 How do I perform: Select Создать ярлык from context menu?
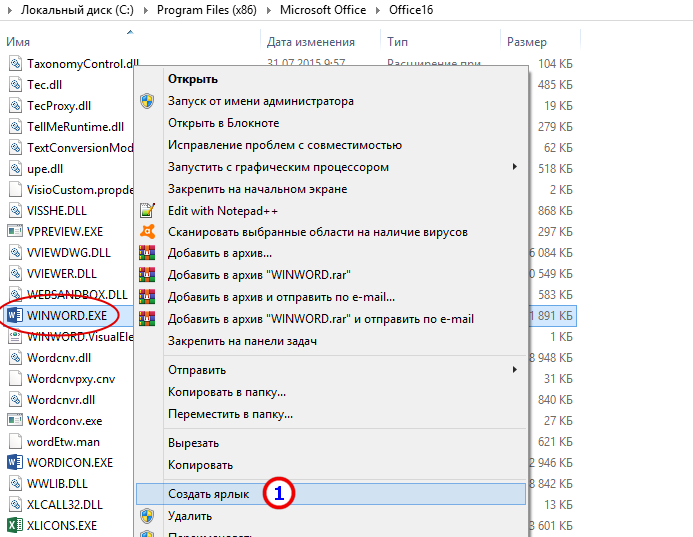tap(208, 494)
